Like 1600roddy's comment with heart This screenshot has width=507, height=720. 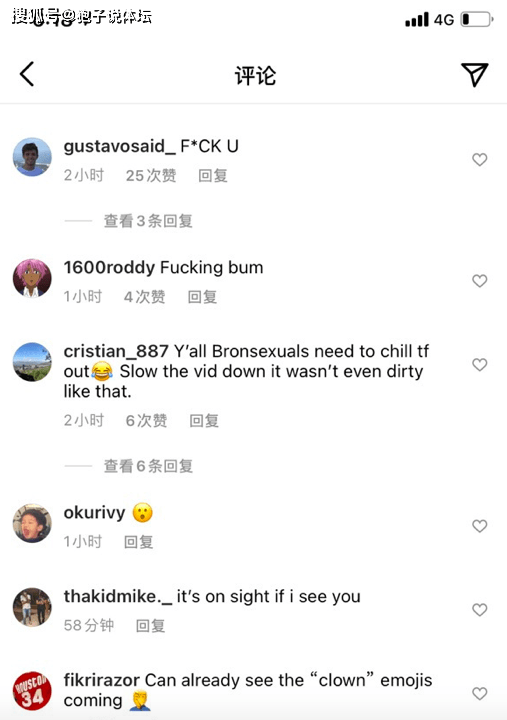coord(479,281)
